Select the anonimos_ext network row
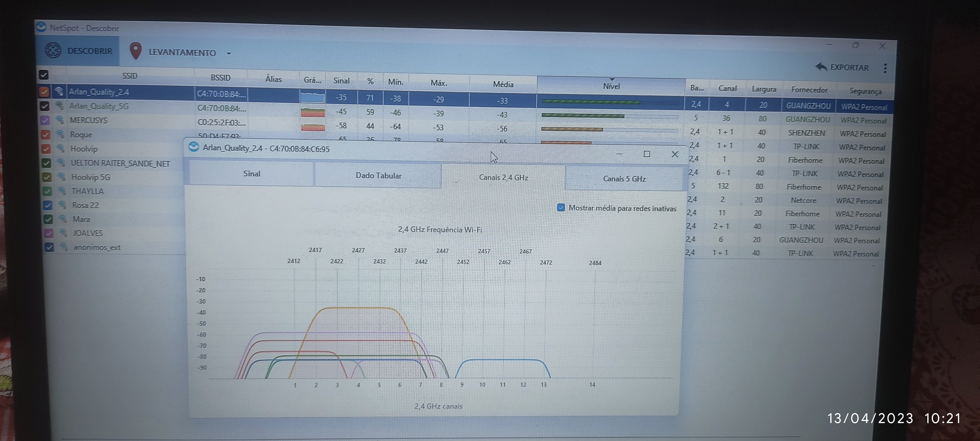 (x=97, y=247)
